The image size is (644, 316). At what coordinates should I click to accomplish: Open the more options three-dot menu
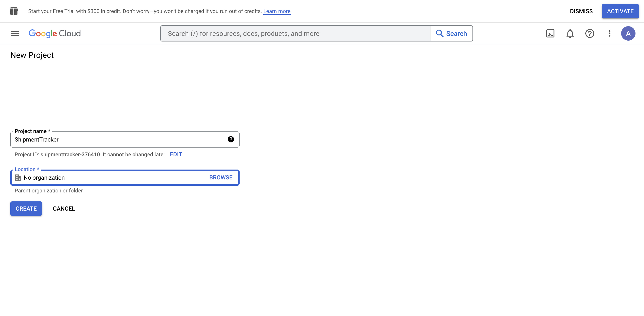(609, 33)
